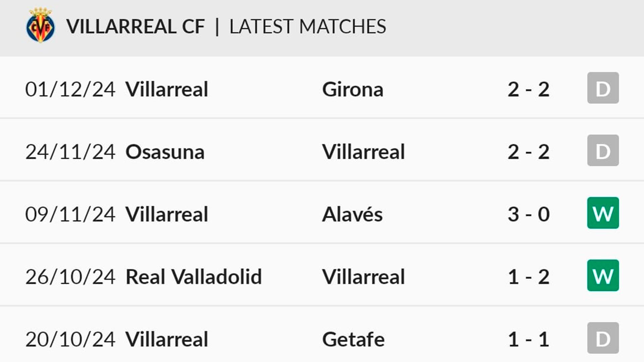The width and height of the screenshot is (644, 362).
Task: View the 2 - 2 score against Girona
Action: coord(528,89)
